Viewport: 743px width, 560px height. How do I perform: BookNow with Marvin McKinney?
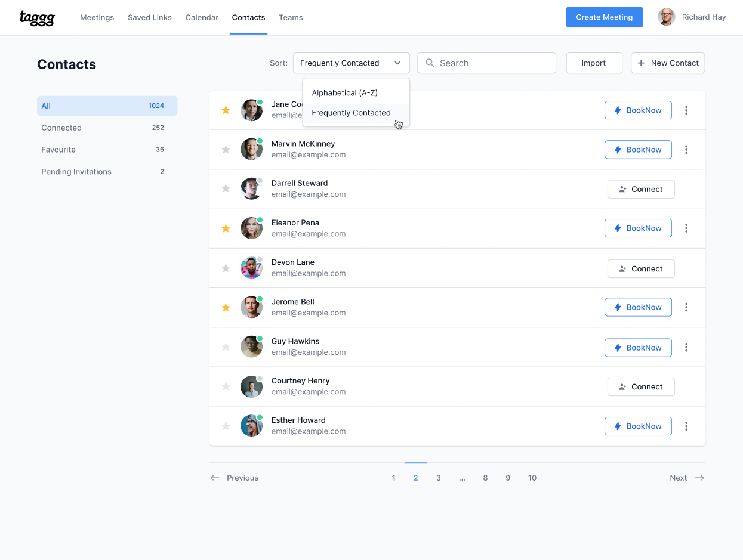pyautogui.click(x=638, y=150)
